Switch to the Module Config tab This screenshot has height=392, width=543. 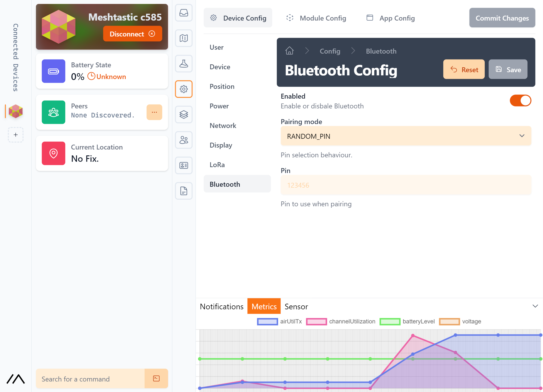(x=316, y=18)
